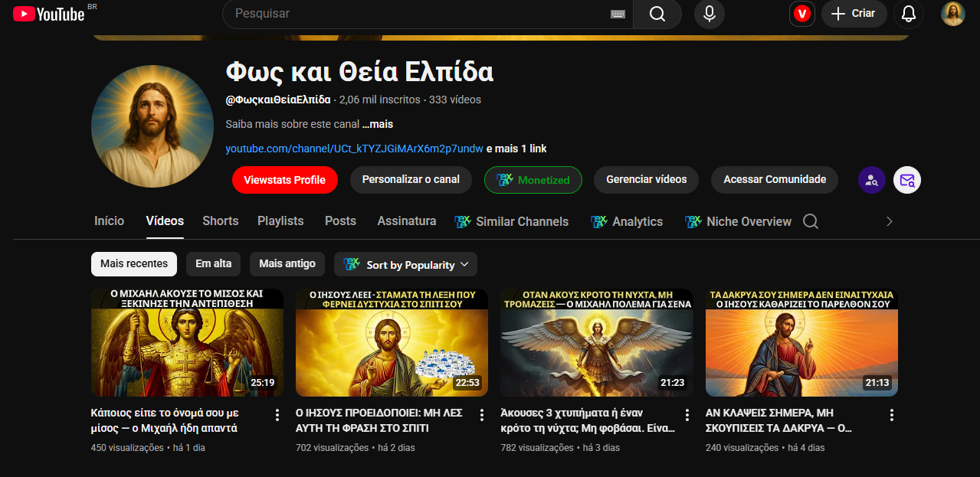Open the Playlists tab
This screenshot has width=980, height=477.
[x=280, y=221]
